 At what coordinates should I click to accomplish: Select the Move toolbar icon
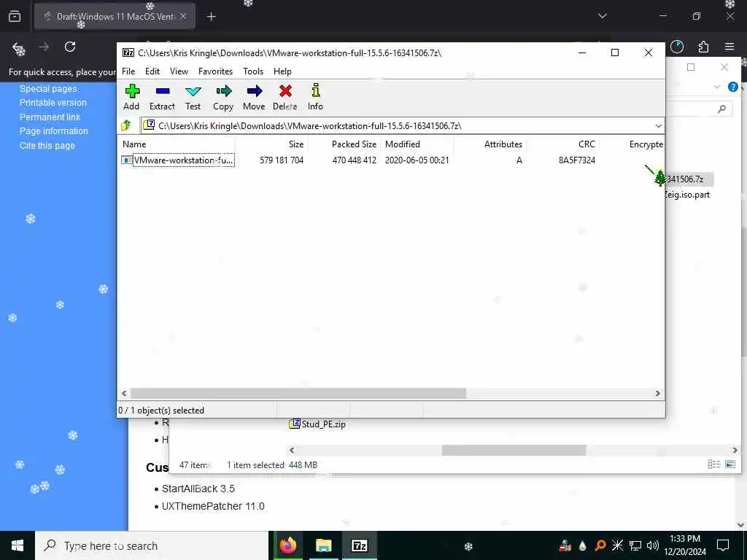tap(254, 97)
